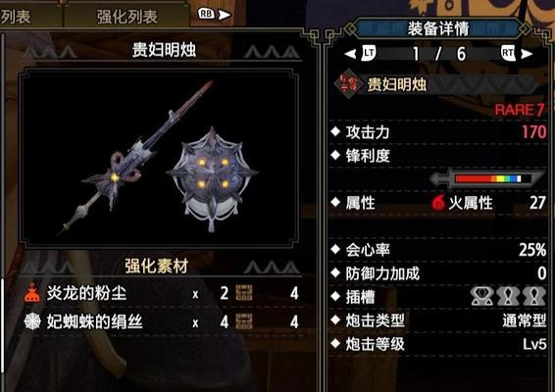Click the last decoration slot icon

pos(534,296)
